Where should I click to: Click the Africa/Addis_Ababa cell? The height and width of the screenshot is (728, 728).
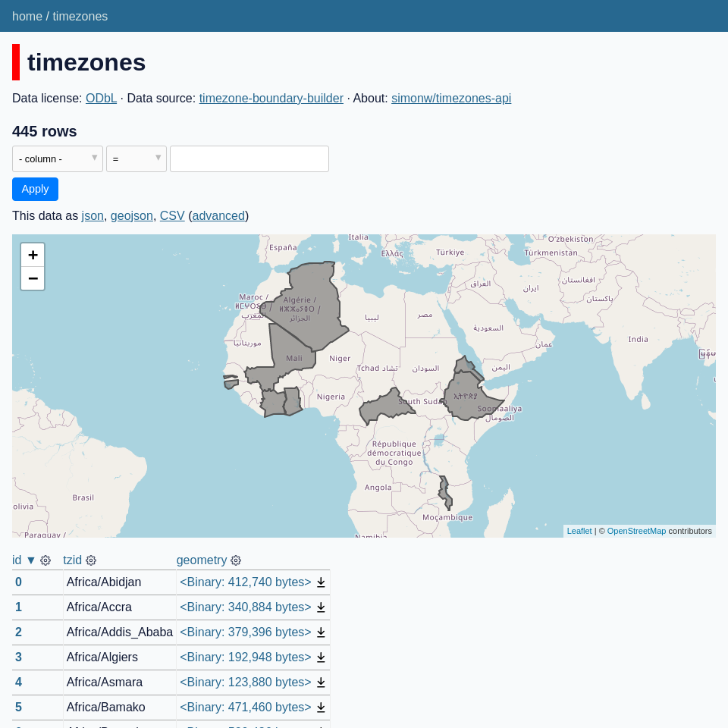(119, 632)
